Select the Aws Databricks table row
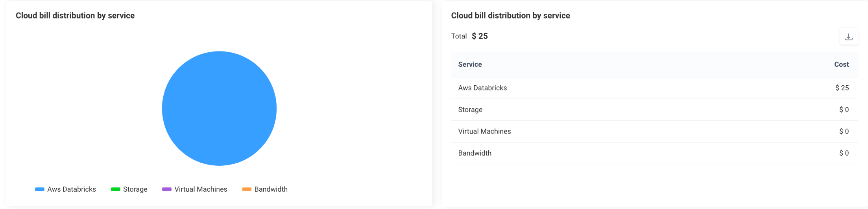 [654, 88]
